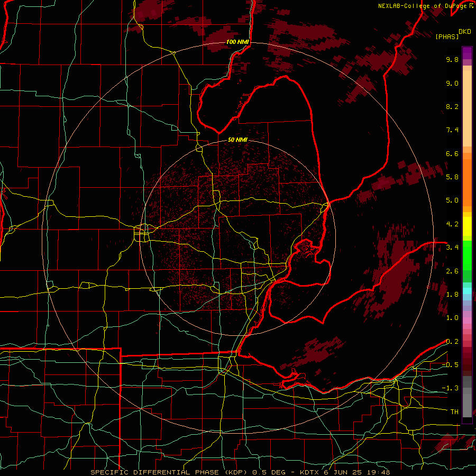
Task: Pick the yellow segment of the color bar
Action: pyautogui.click(x=467, y=226)
